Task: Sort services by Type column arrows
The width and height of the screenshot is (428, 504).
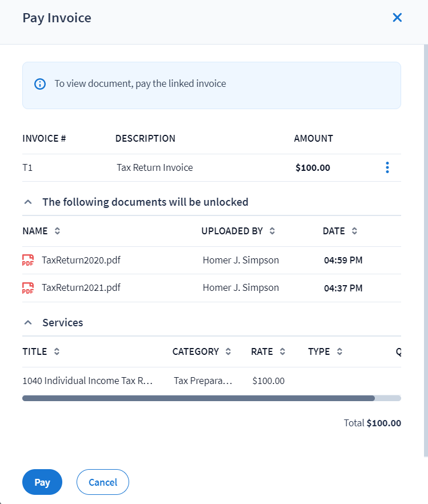Action: coord(339,352)
